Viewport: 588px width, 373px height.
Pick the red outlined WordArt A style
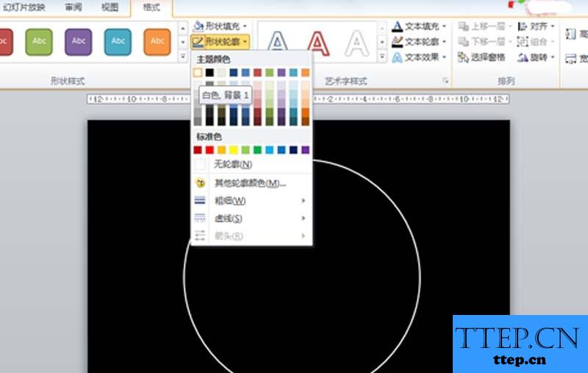pyautogui.click(x=318, y=43)
